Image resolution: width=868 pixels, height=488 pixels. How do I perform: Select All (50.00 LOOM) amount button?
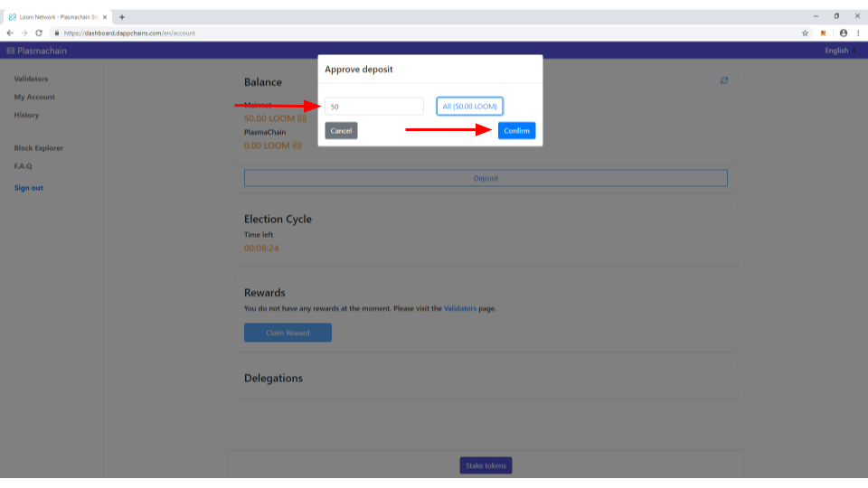469,107
